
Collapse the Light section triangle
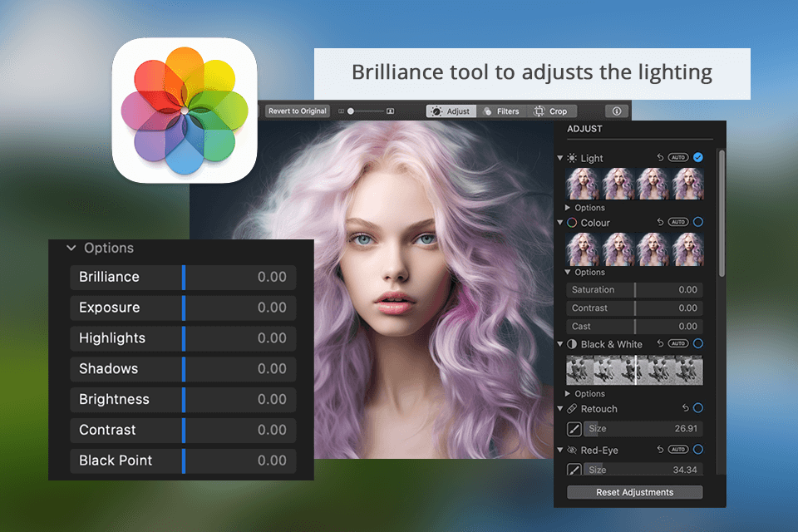[560, 158]
